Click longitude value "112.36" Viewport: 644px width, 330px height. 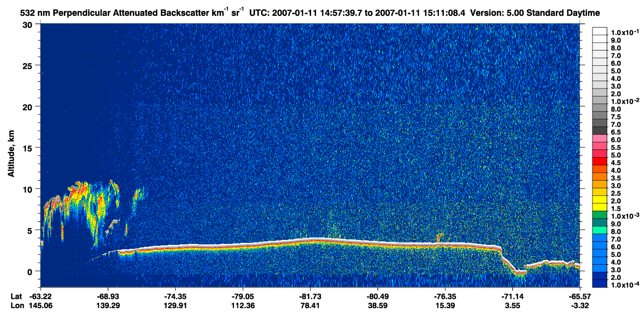243,305
